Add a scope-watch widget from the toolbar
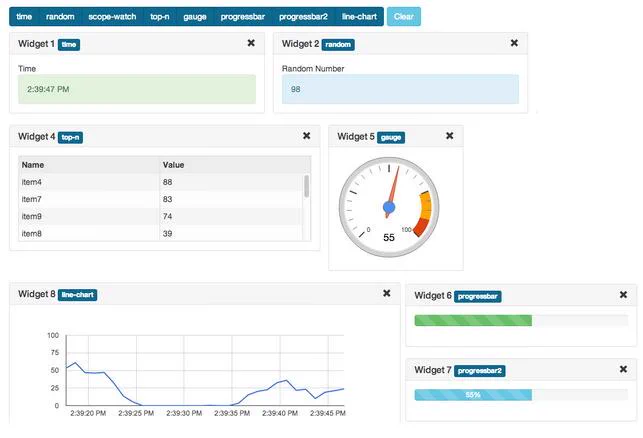The width and height of the screenshot is (643, 438). tap(112, 17)
